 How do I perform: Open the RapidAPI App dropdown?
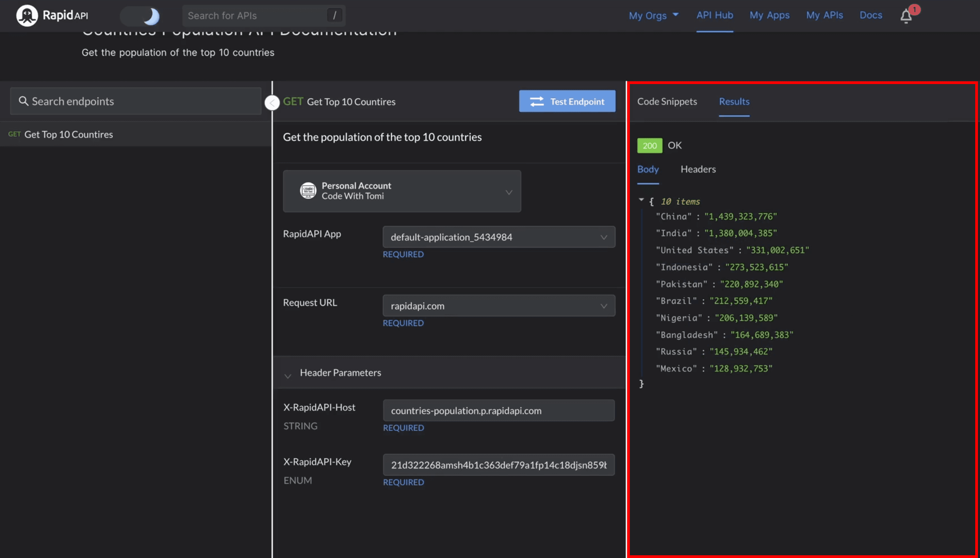(x=499, y=237)
